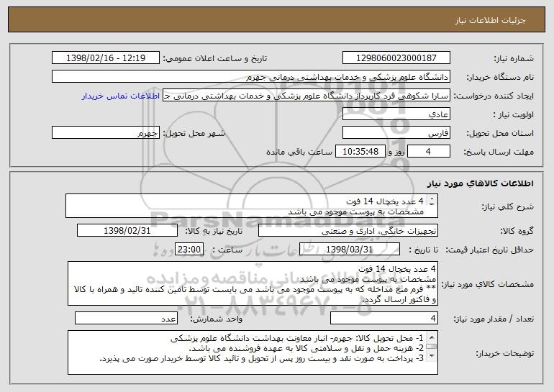Select the need date field 1398/02/31
This screenshot has width=554, height=392.
[127, 231]
